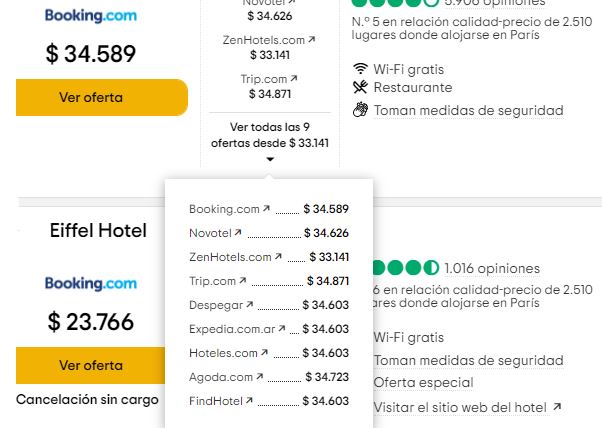
Task: Visit "Visitar el sitio web del hotel" link
Action: click(460, 407)
